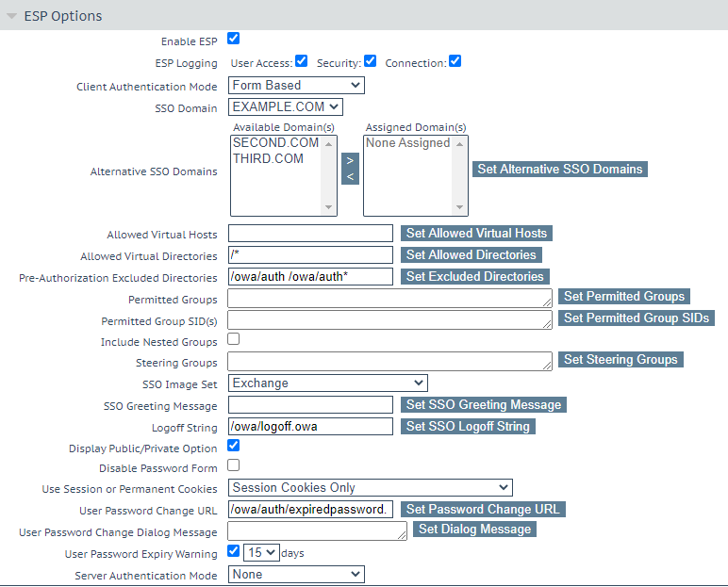This screenshot has width=728, height=587.
Task: Collapse the ESP Options section triangle
Action: coord(11,16)
